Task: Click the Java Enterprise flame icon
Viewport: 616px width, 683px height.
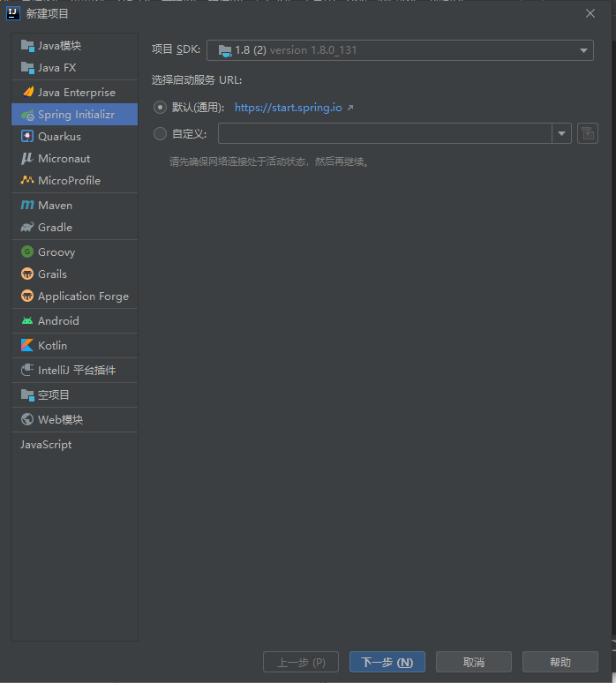Action: click(x=27, y=92)
